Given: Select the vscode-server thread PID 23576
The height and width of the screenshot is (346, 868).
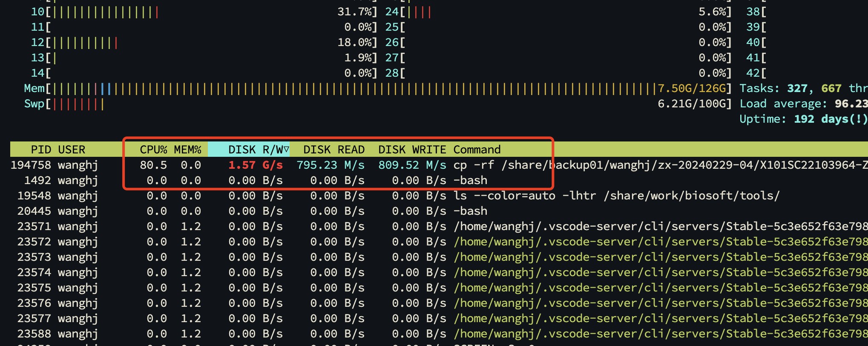Looking at the screenshot, I should coord(439,303).
